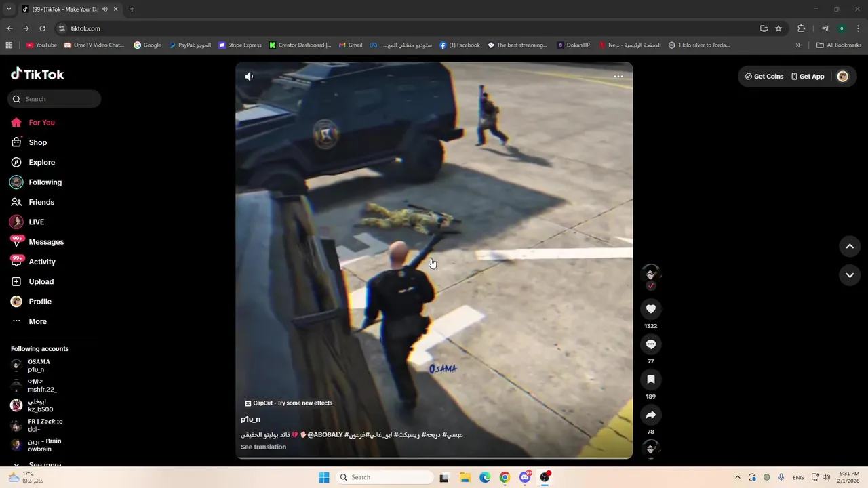Viewport: 868px width, 488px height.
Task: Open the All Bookmarks folder
Action: click(839, 45)
